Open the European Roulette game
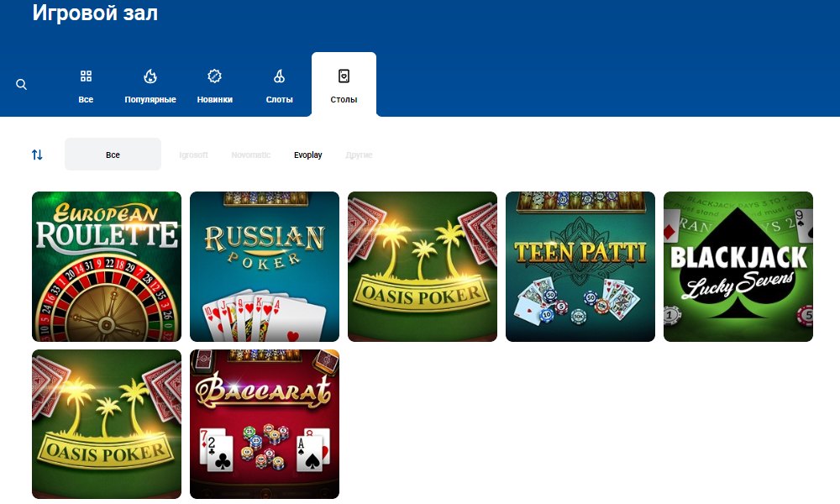This screenshot has height=504, width=840. pos(107,266)
